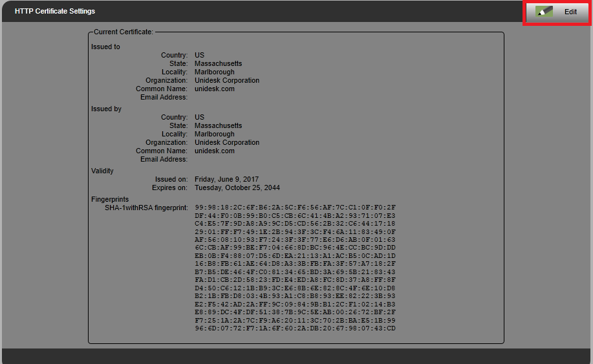593x364 pixels.
Task: Select unidesk.com Common Name under Issued to
Action: tap(214, 89)
